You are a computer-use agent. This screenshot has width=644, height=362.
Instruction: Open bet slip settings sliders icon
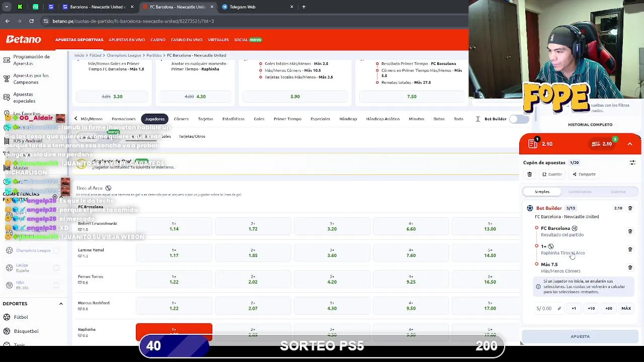click(x=632, y=163)
